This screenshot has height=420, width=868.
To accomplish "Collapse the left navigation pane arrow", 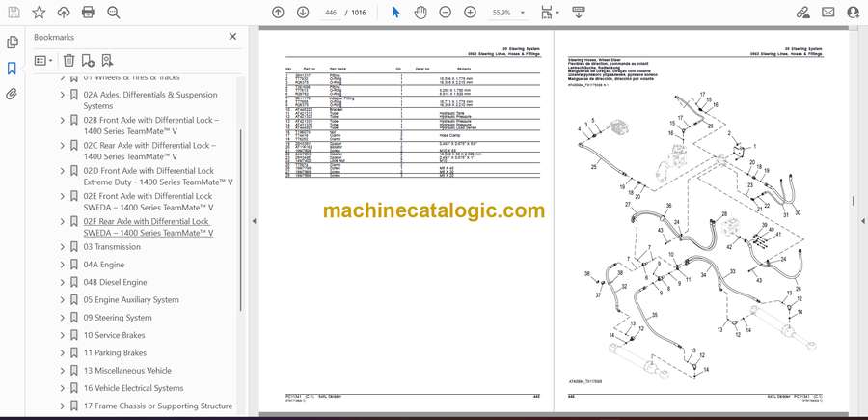I will [x=254, y=221].
